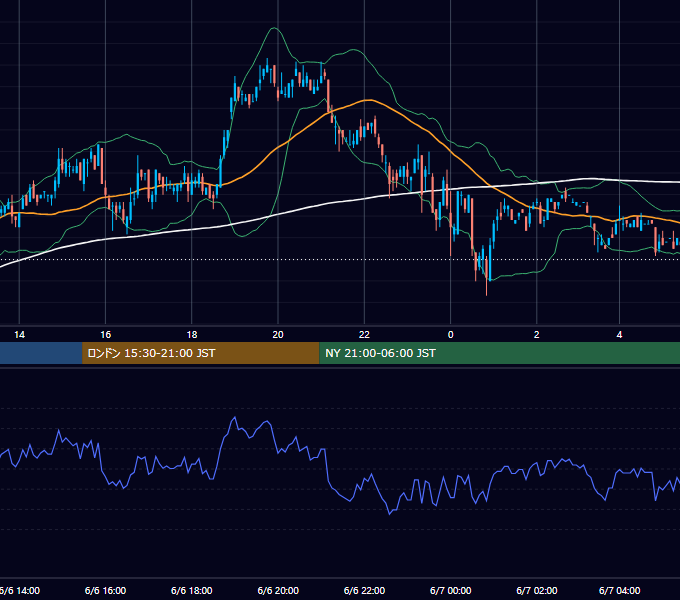Click the 6/6 16:00 date label
Screen dimensions: 680x600
pos(105,591)
